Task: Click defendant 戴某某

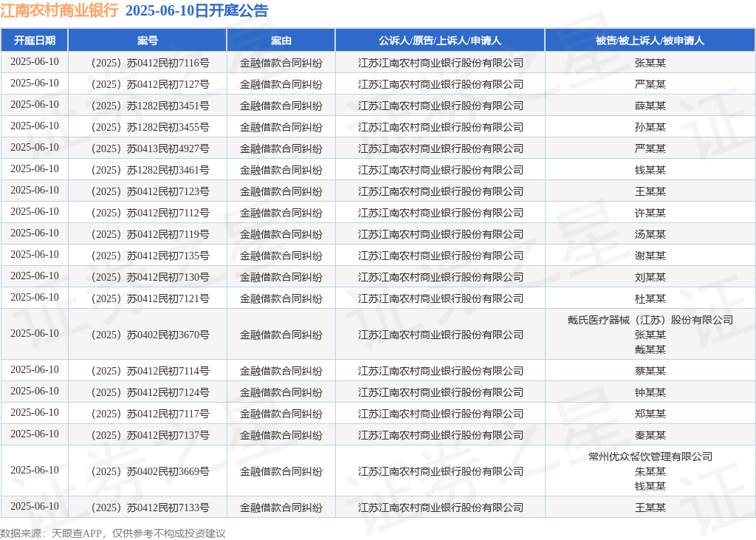Action: pos(650,349)
